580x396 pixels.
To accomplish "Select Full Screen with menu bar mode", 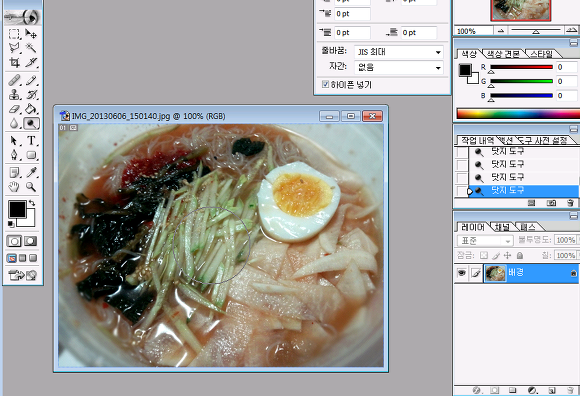I will coord(23,258).
